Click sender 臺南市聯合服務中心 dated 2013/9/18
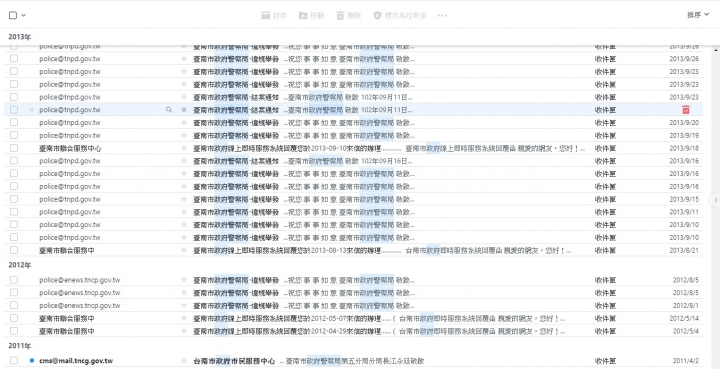The width and height of the screenshot is (720, 369). tap(70, 148)
